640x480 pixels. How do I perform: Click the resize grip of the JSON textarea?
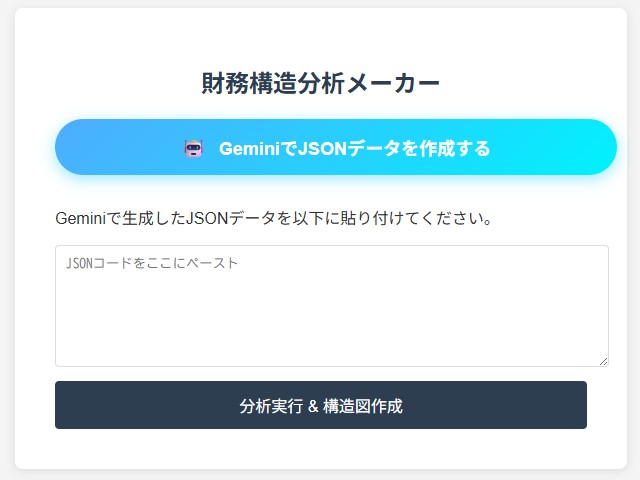[x=603, y=360]
